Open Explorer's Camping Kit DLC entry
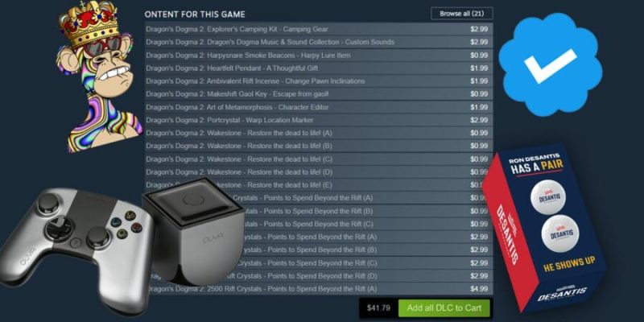Viewport: 644px width, 322px height. point(319,29)
